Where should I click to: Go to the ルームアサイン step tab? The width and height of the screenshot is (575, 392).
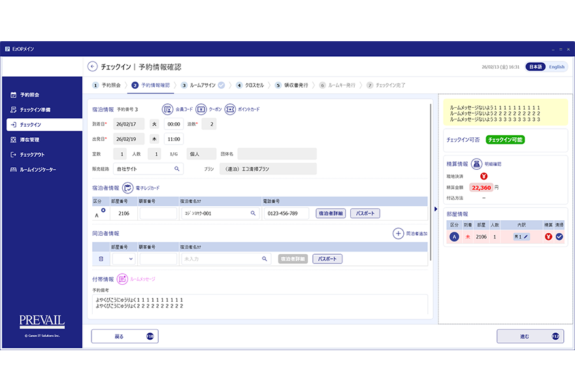point(203,85)
